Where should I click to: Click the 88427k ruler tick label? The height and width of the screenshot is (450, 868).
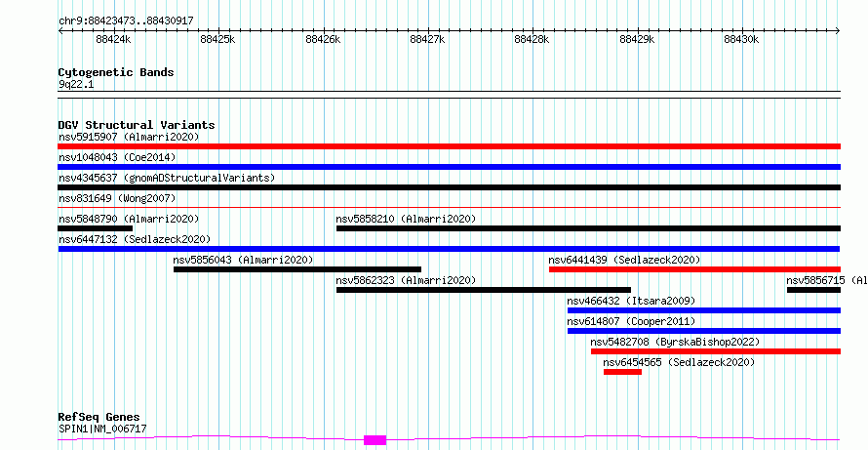point(427,39)
